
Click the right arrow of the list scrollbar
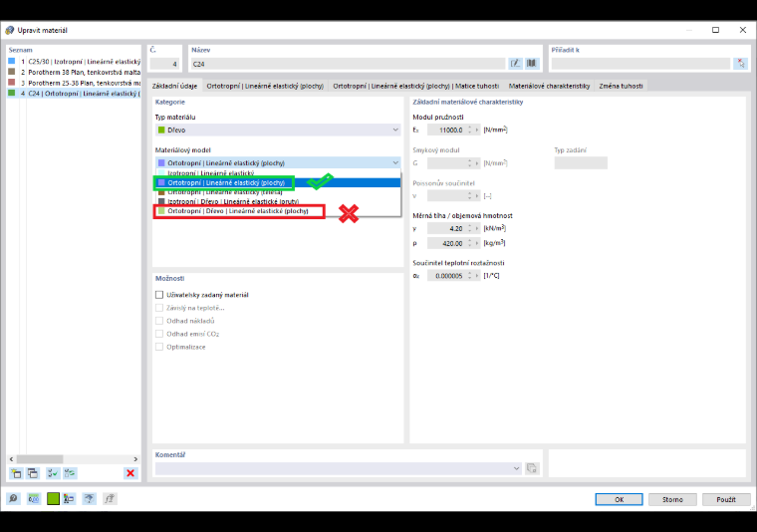pyautogui.click(x=135, y=459)
